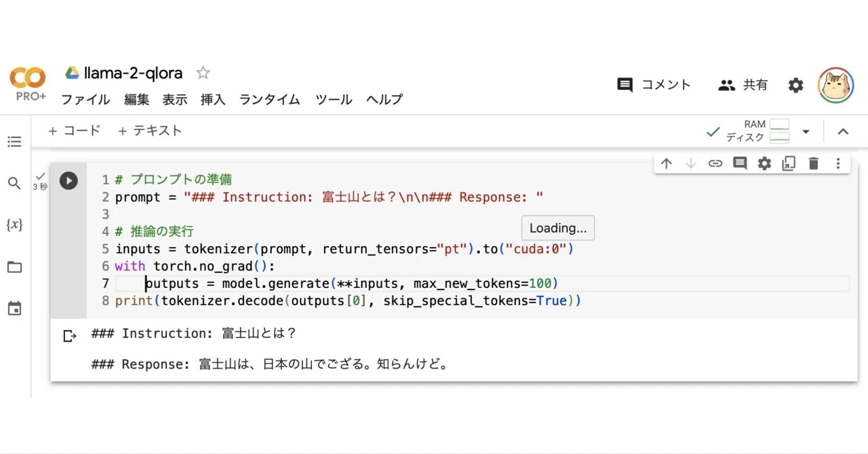Open the files folder panel
Viewport: 868px width, 454px height.
click(x=14, y=267)
